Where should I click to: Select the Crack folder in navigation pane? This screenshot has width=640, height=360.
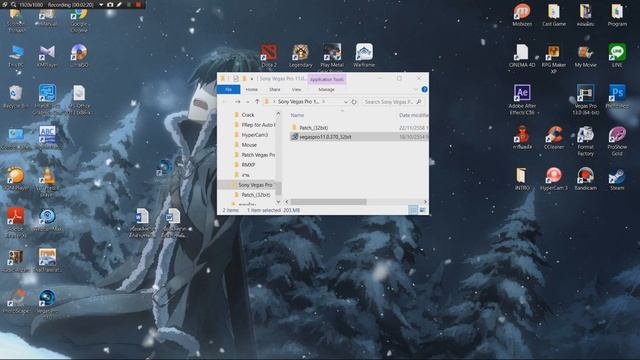tap(248, 115)
